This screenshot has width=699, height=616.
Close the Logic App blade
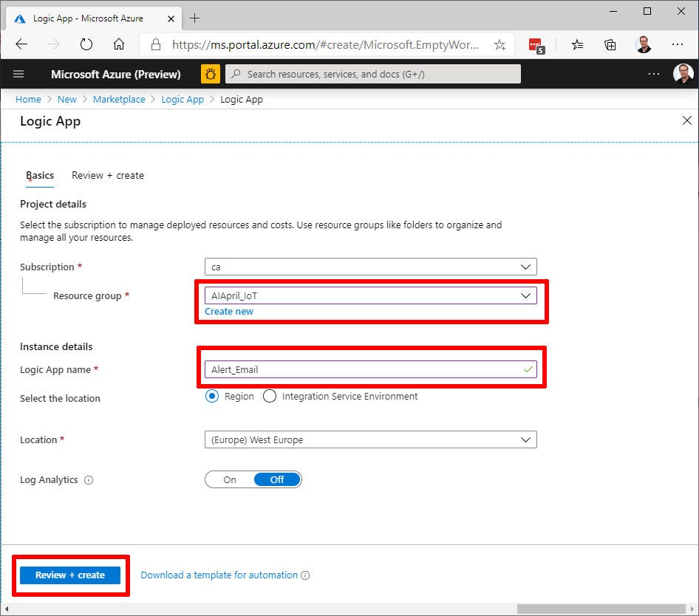687,120
